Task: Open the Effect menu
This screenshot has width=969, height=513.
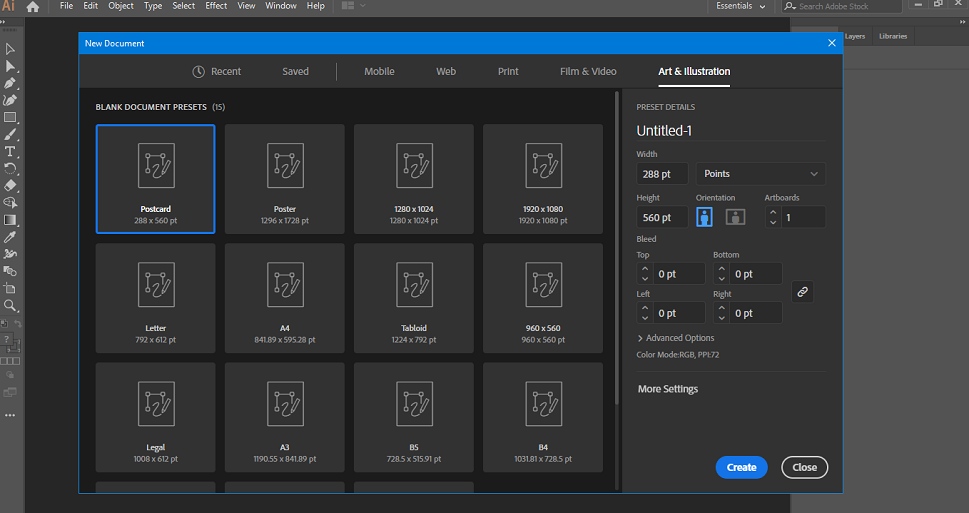Action: 216,6
